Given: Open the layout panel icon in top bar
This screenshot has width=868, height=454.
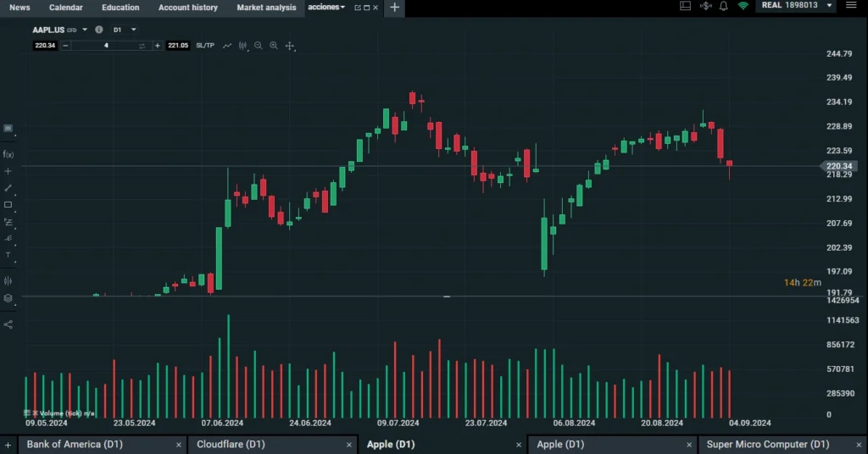Looking at the screenshot, I should click(685, 6).
